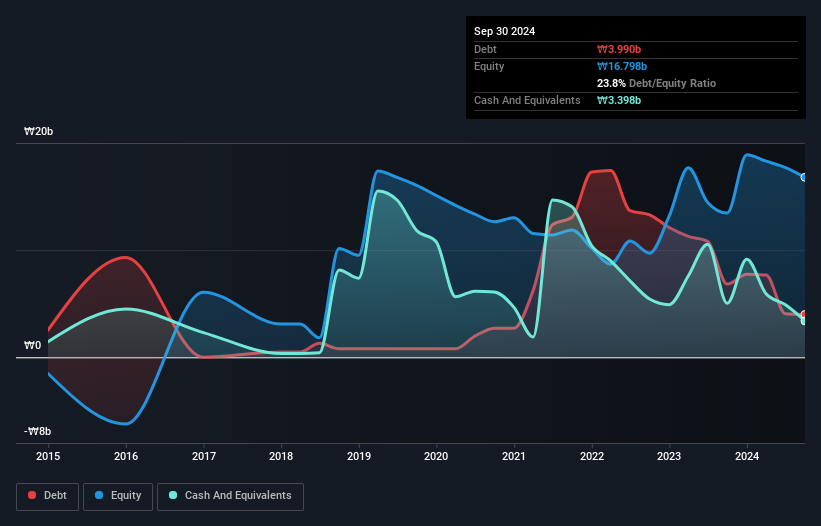
Task: Click the red Debt legend dot
Action: coord(32,495)
